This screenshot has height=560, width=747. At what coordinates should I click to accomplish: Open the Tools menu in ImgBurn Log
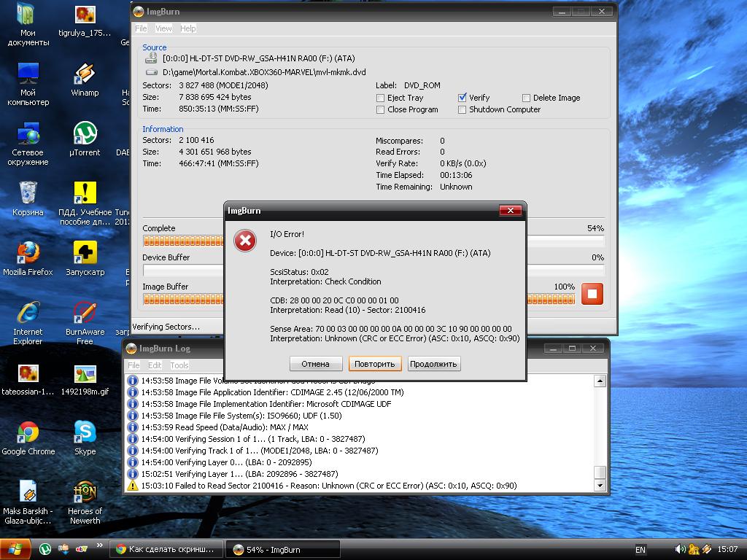pyautogui.click(x=179, y=365)
